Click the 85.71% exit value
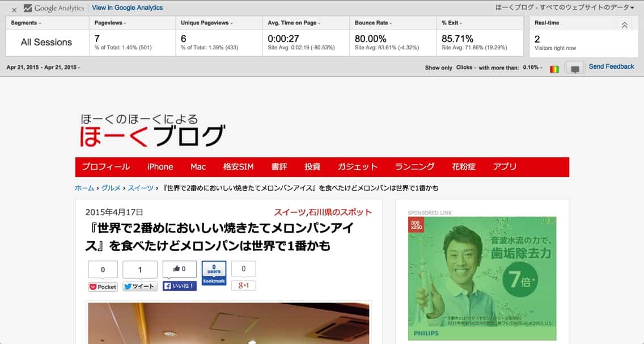 tap(457, 39)
